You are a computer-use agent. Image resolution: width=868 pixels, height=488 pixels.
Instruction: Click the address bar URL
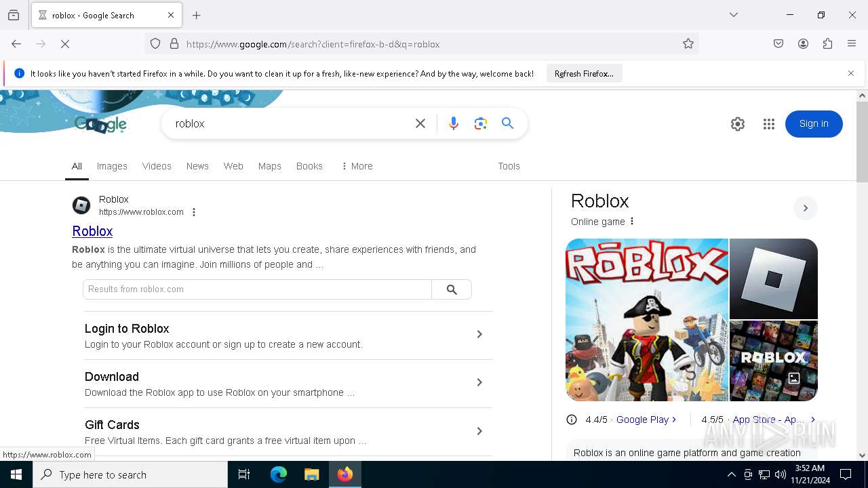click(x=313, y=44)
